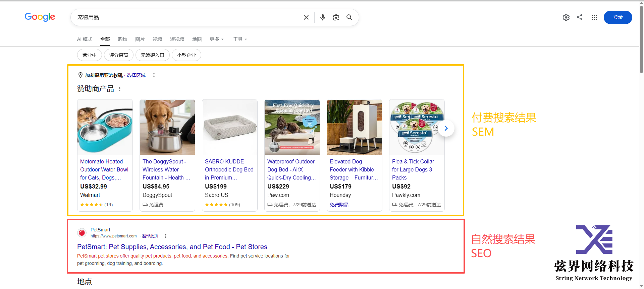Click Motomate Heated Outdoor Water Bowl title
Screen dimensions: 644x289
pyautogui.click(x=104, y=169)
